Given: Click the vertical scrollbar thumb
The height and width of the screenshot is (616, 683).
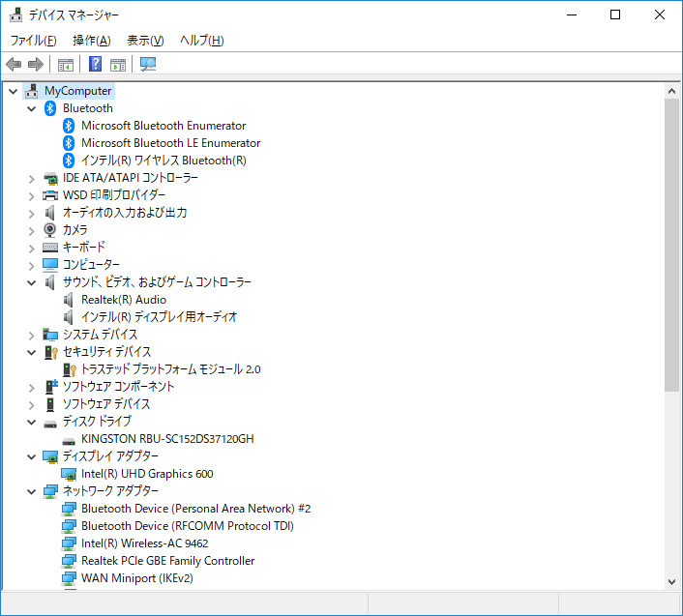Looking at the screenshot, I should [x=671, y=245].
